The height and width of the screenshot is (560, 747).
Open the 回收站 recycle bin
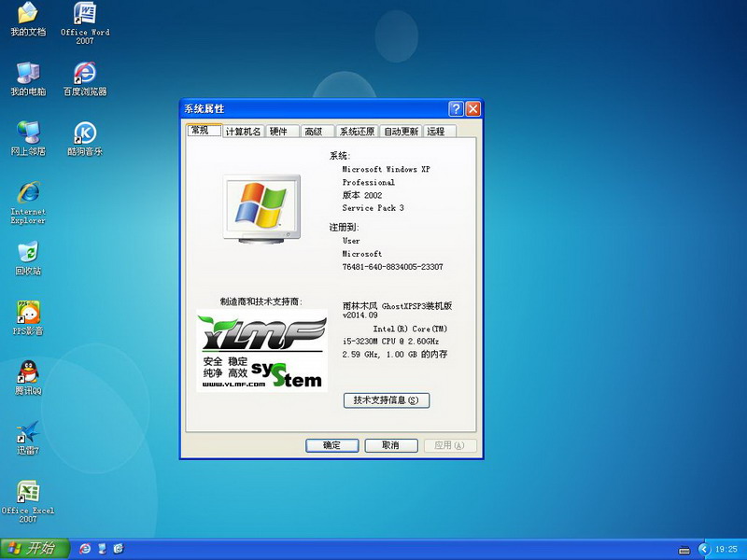(28, 259)
